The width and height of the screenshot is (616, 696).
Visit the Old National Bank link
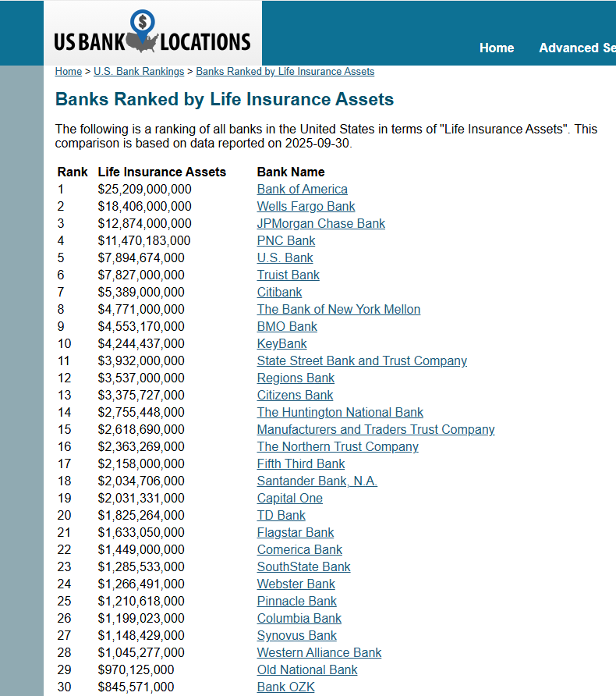point(307,669)
